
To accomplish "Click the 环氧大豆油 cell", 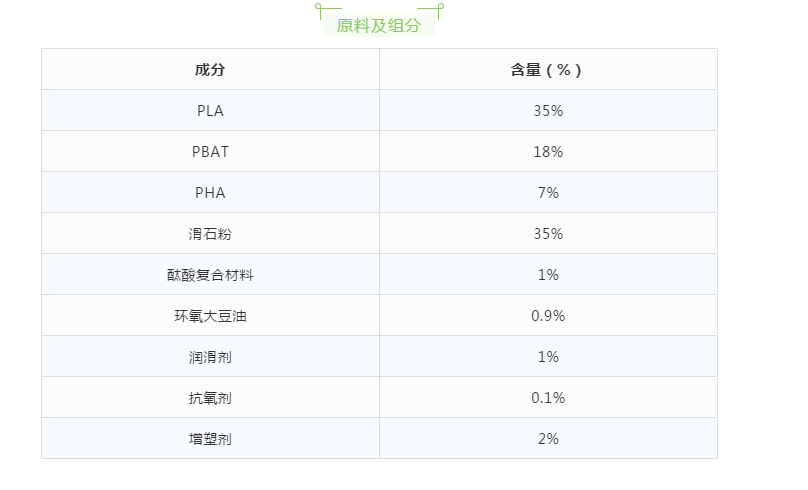I will pyautogui.click(x=210, y=315).
